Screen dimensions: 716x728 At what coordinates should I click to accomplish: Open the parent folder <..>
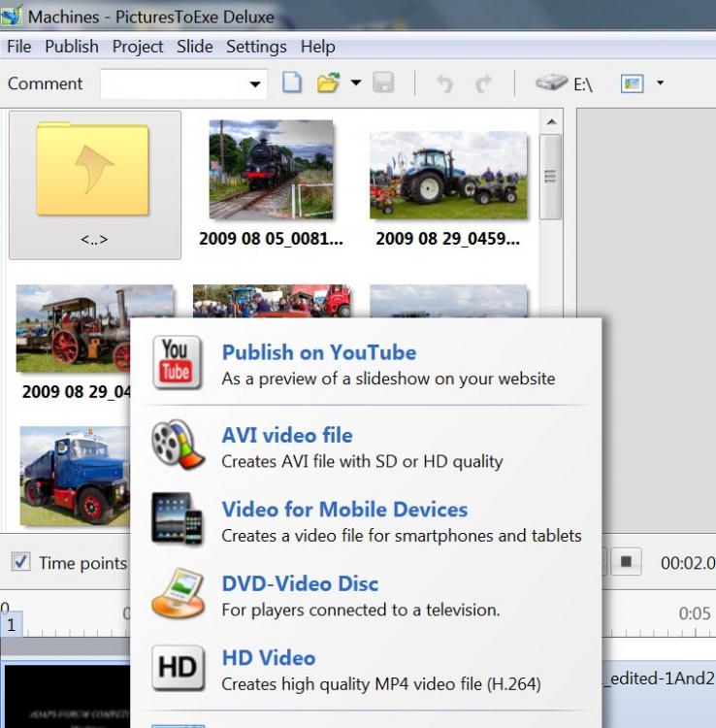pyautogui.click(x=95, y=184)
